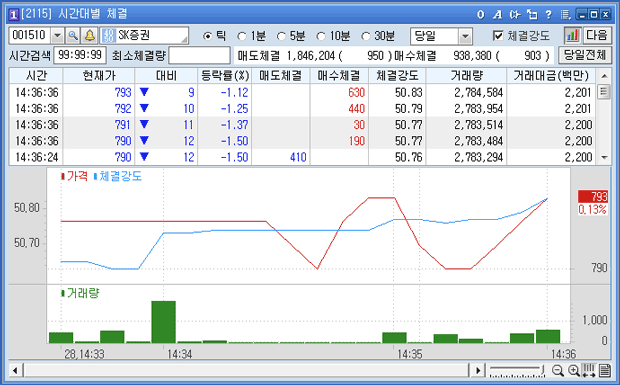620x385 pixels.
Task: Click the 최소체결량 input field
Action: 199,55
